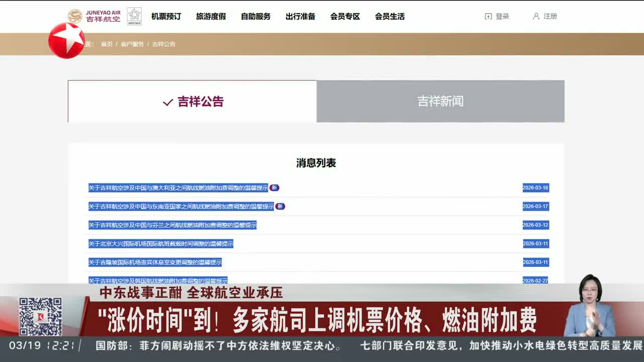Click the login icon next to 登录
This screenshot has height=362, width=644.
(488, 17)
